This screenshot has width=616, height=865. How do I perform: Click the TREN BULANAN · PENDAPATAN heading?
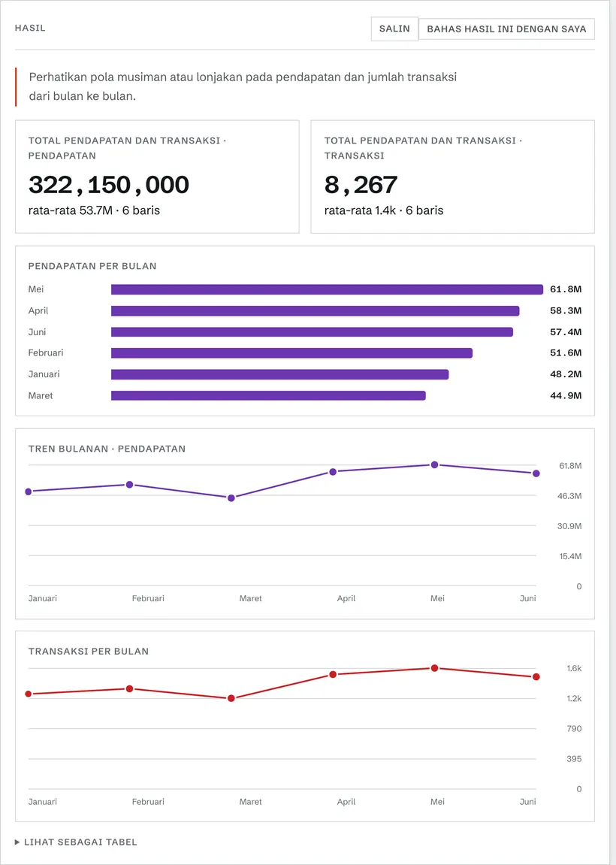pyautogui.click(x=107, y=449)
